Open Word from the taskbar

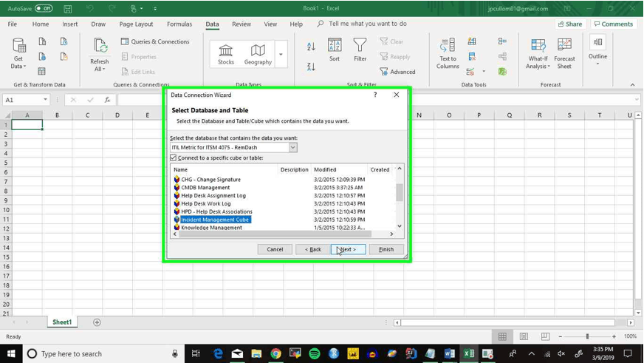(449, 353)
